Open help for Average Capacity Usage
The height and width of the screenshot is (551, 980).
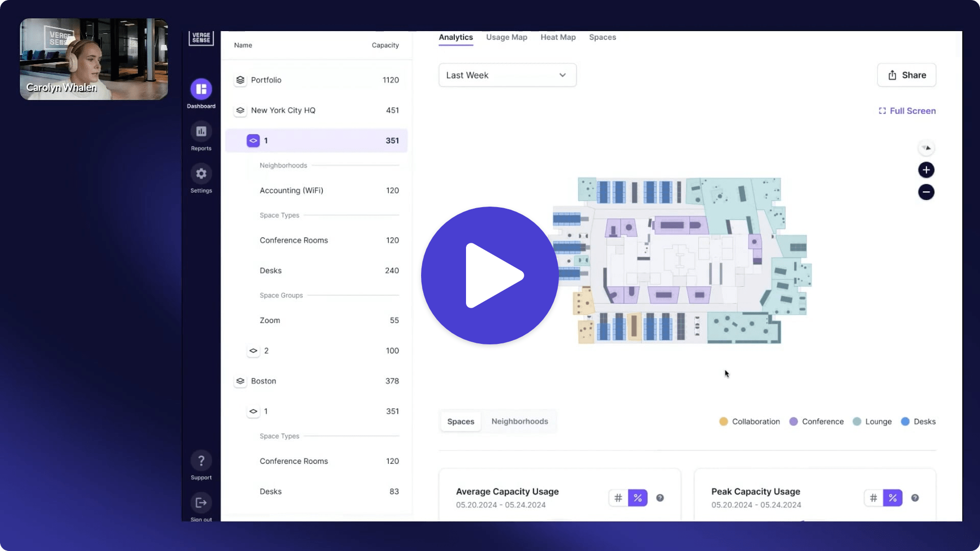pos(660,498)
